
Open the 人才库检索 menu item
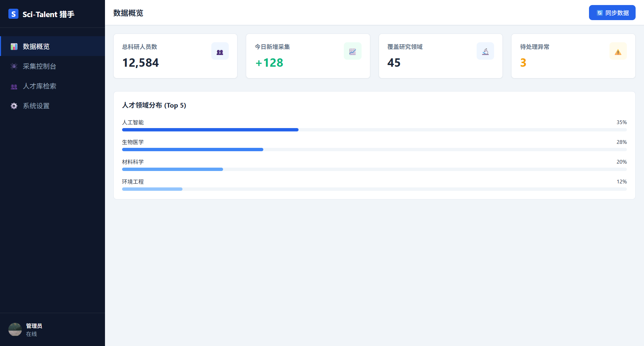coord(40,86)
